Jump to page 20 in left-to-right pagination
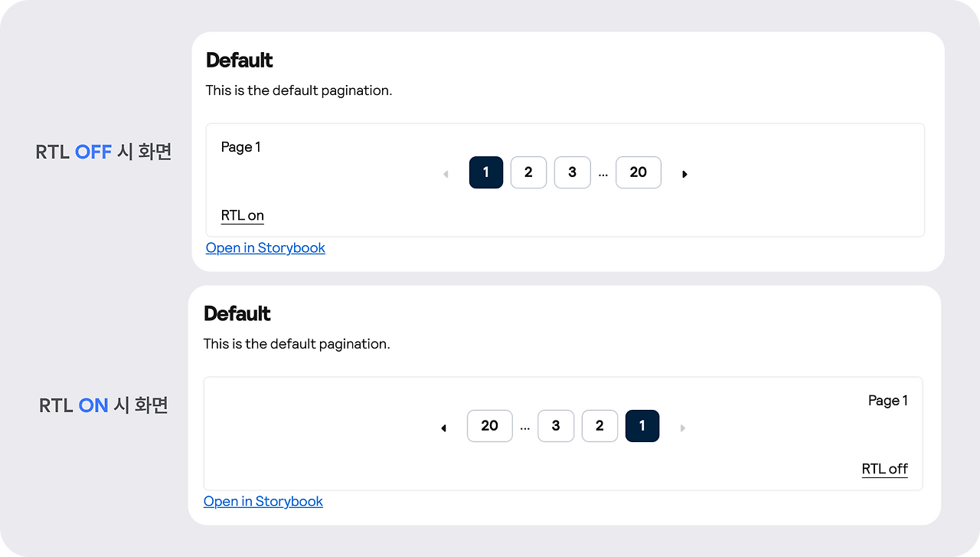The width and height of the screenshot is (980, 557). coord(639,172)
